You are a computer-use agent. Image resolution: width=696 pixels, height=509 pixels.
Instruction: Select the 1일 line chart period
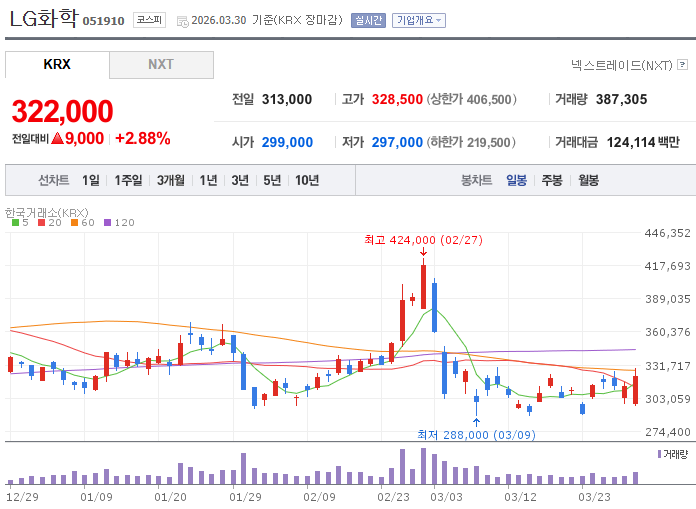coord(91,180)
